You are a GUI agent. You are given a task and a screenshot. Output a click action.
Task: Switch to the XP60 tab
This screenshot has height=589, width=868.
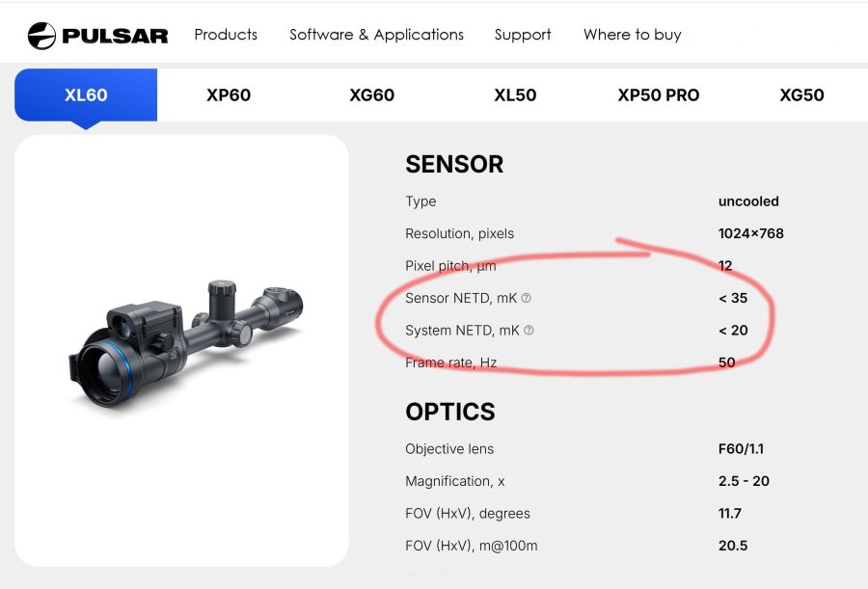coord(228,95)
